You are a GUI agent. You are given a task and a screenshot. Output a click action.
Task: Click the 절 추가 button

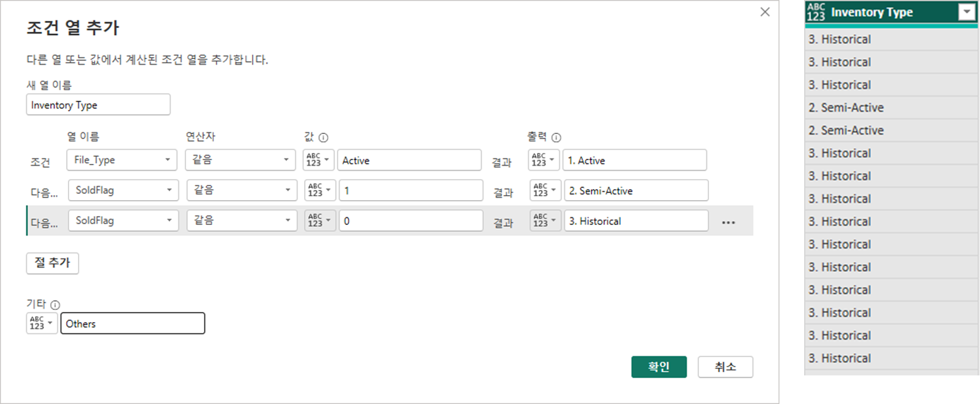(x=53, y=263)
